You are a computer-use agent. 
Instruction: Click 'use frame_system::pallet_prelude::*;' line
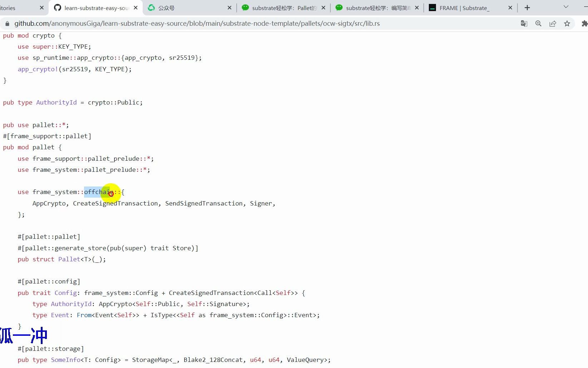[x=84, y=170]
